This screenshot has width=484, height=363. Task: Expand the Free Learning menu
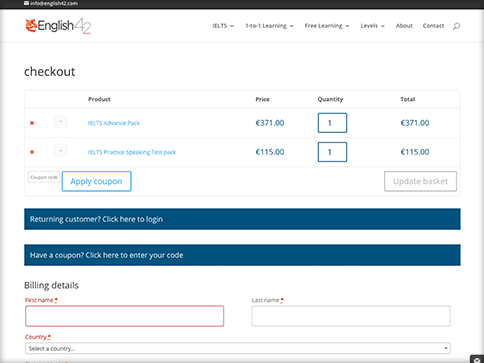(x=327, y=26)
